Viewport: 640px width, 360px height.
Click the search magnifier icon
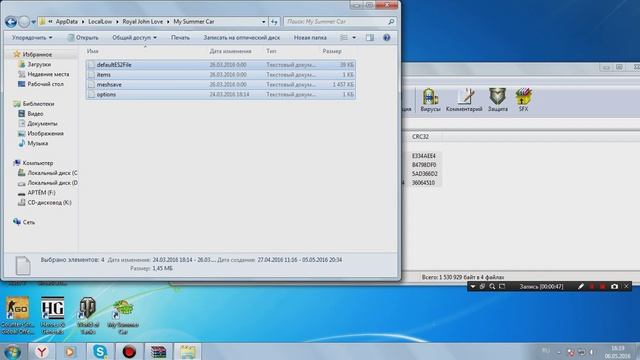[x=391, y=22]
